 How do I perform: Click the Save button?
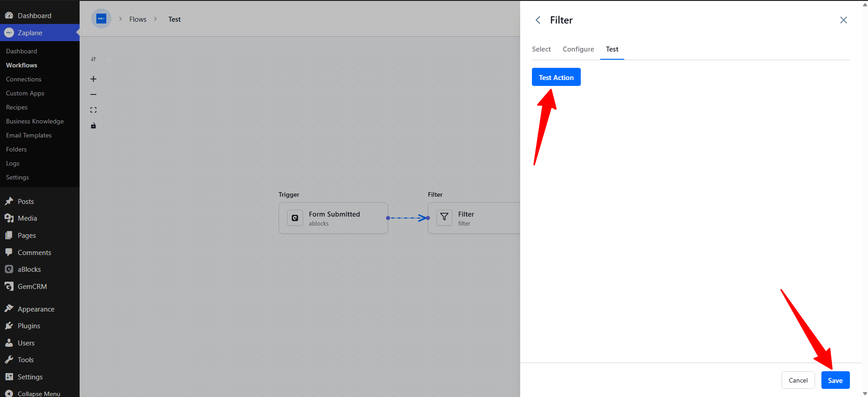tap(835, 380)
